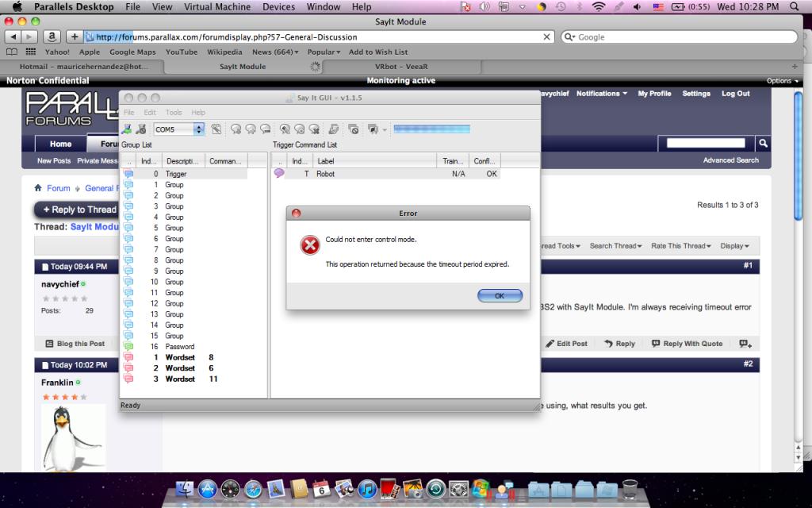This screenshot has height=508, width=812.
Task: Close the Error dialog with red button
Action: 297,213
